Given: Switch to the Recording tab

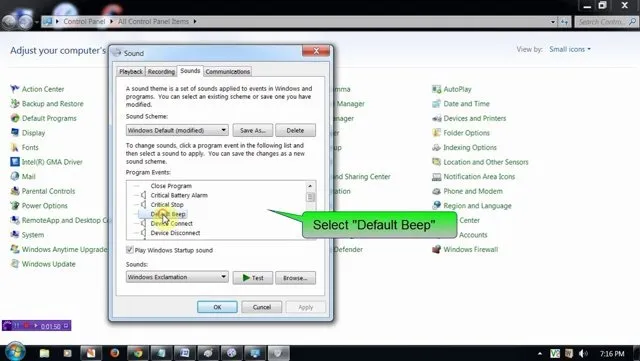Looking at the screenshot, I should point(161,71).
